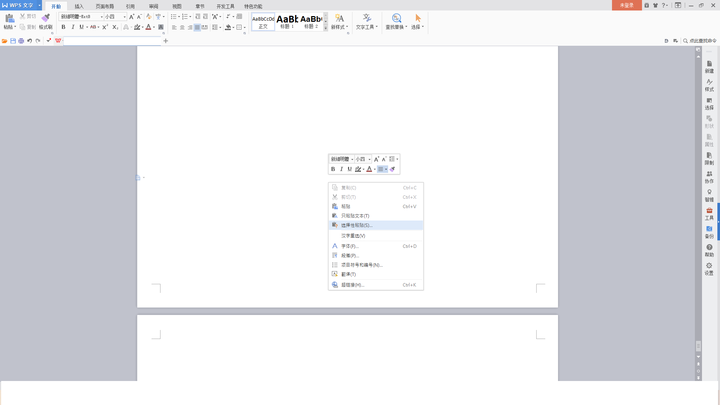Apply the Heading 2 style
Viewport: 720px width, 405px height.
(311, 22)
